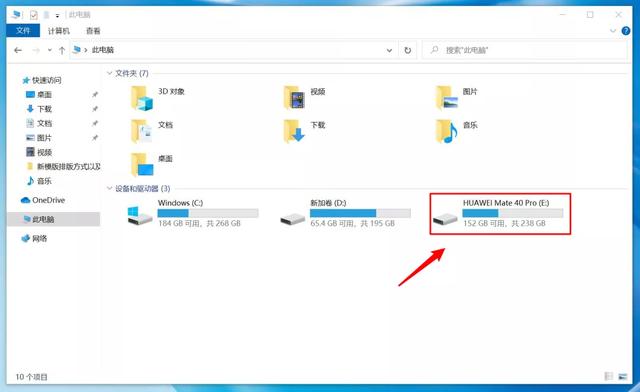Image resolution: width=640 pixels, height=392 pixels.
Task: Refresh the current folder view
Action: coord(407,50)
